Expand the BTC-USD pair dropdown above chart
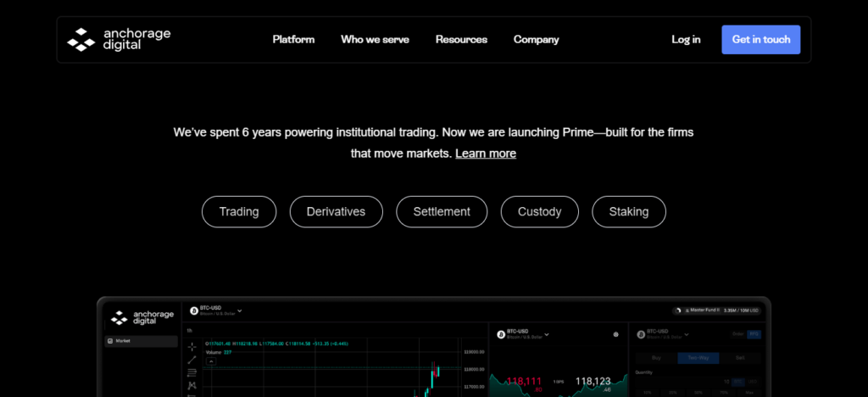 click(240, 310)
